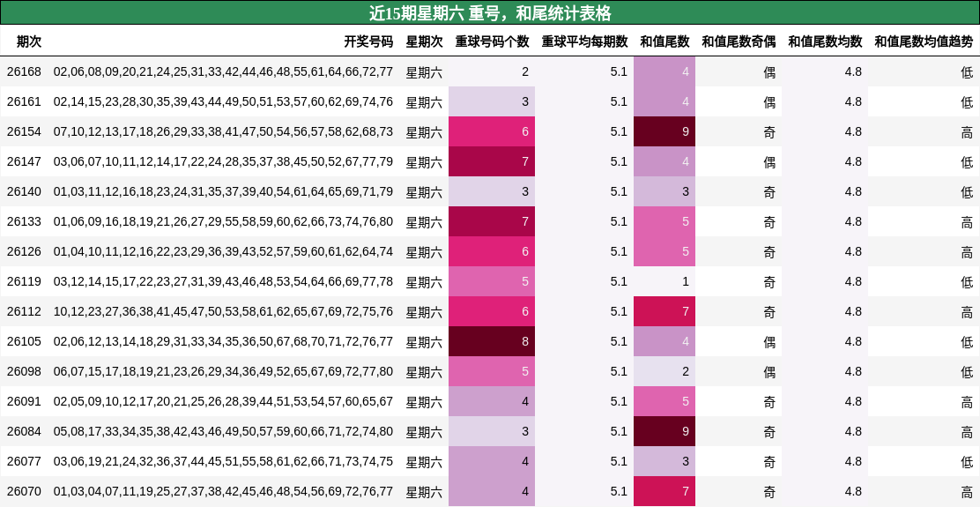Click sum tail value 7 in row 26112
This screenshot has width=980, height=507.
(x=664, y=311)
